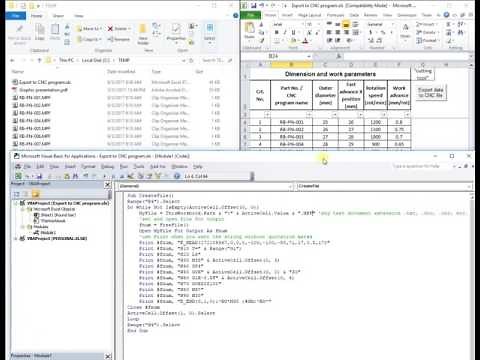Open the Debug menu in VBA editor
Screen dimensions: 480x360
point(107,166)
